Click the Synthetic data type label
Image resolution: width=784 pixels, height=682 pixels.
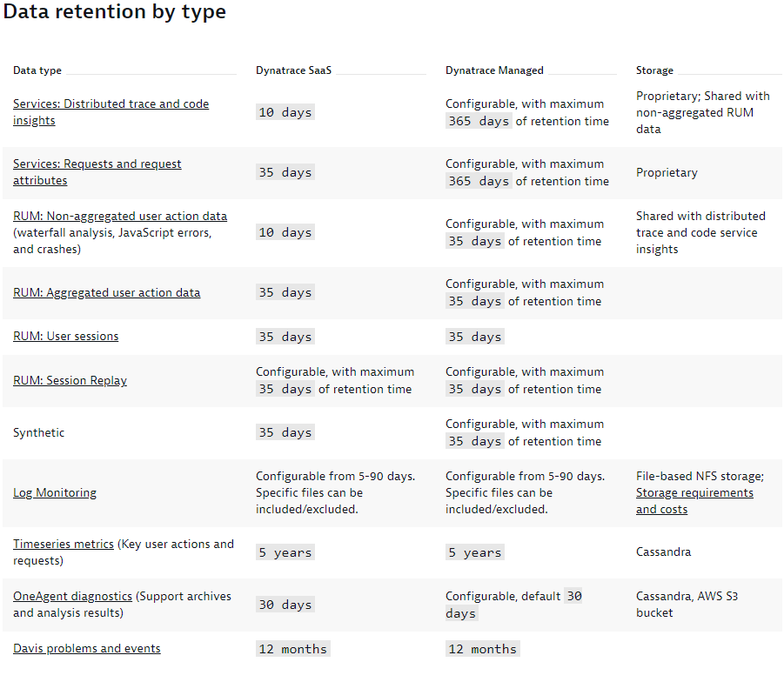(x=38, y=433)
